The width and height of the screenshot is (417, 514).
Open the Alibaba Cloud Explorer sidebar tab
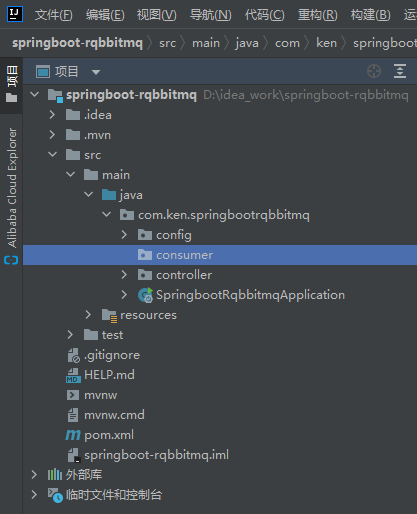coord(12,188)
